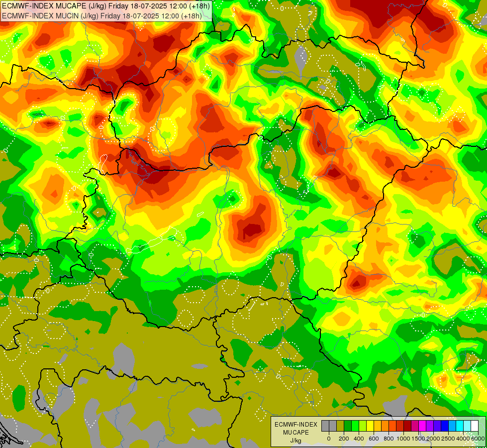Click the J/kg unit in the legend

(x=296, y=441)
